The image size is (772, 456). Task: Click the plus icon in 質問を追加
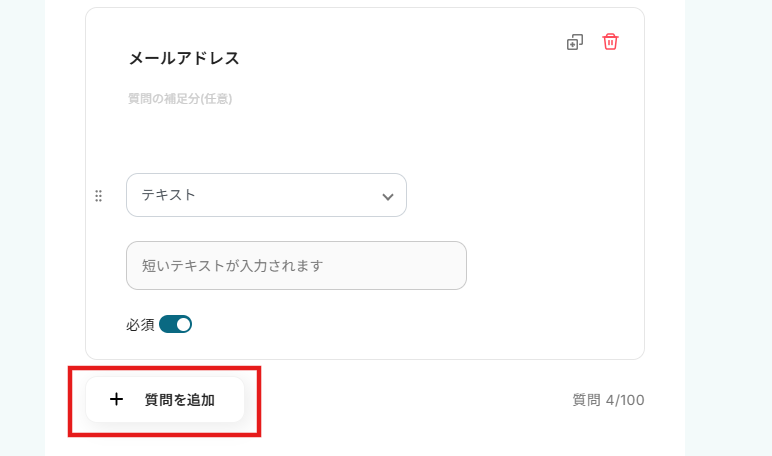point(117,400)
